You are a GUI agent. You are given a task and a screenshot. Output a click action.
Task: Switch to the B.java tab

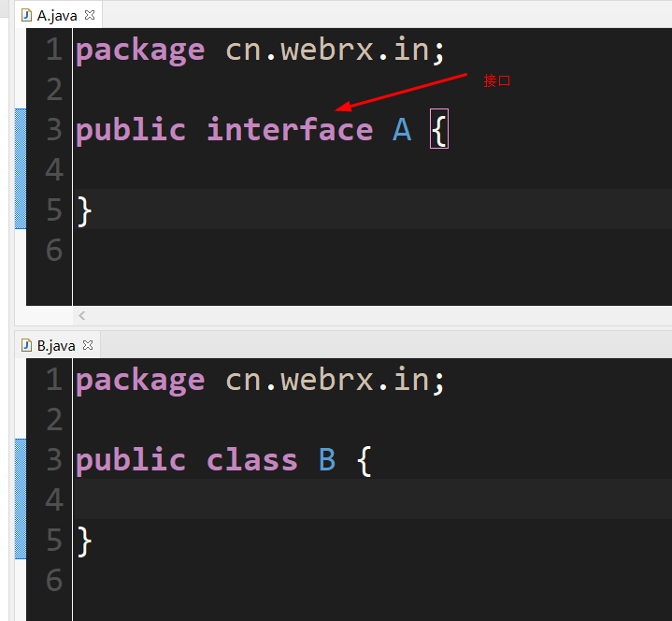(56, 346)
